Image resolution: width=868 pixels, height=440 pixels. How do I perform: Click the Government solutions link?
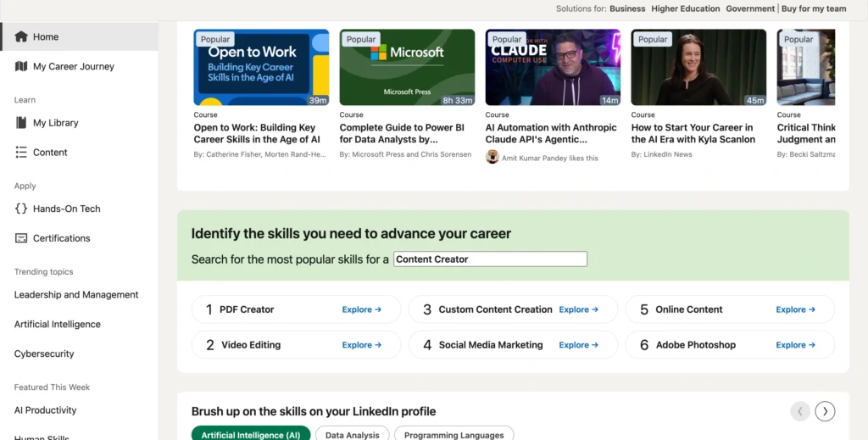pyautogui.click(x=750, y=8)
